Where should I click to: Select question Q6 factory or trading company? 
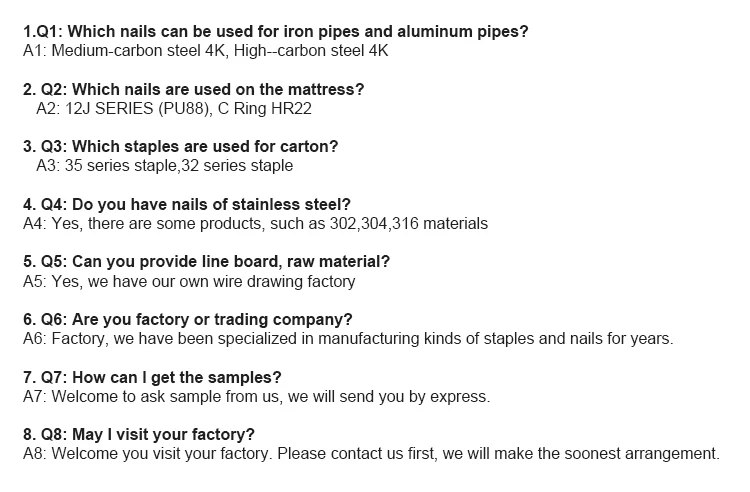[x=187, y=320]
